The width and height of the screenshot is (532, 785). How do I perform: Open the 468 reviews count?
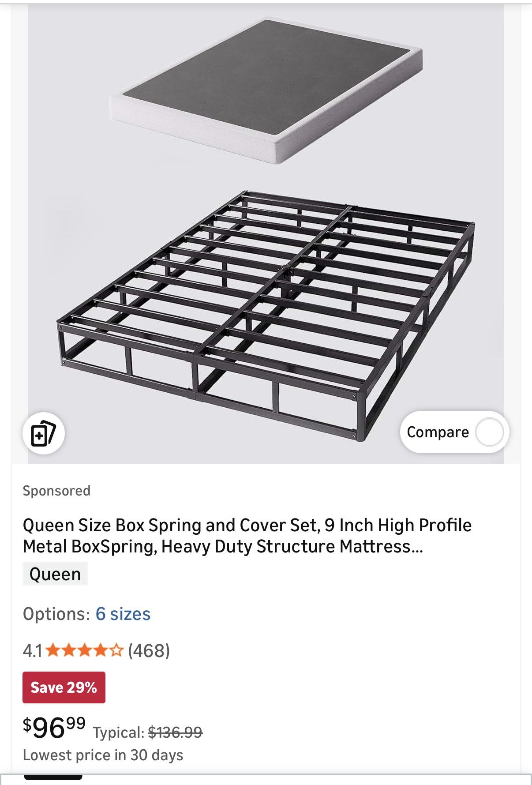149,650
